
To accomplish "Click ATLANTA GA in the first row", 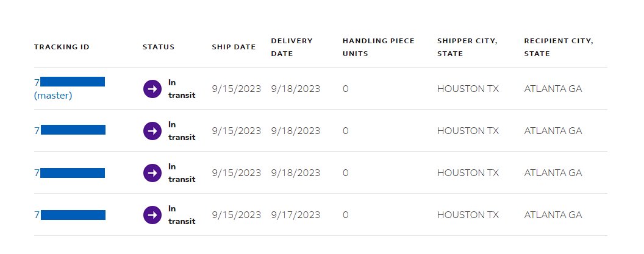I will pos(553,89).
